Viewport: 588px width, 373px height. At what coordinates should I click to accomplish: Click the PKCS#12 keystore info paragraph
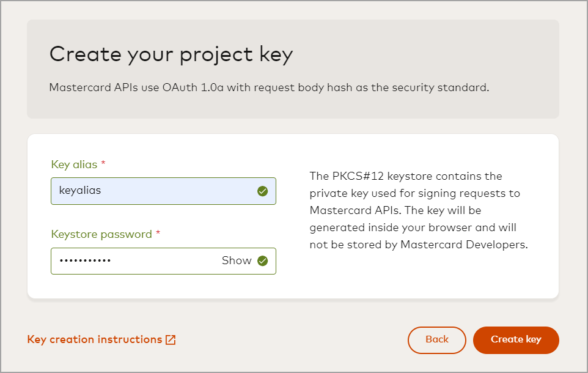[x=418, y=210]
